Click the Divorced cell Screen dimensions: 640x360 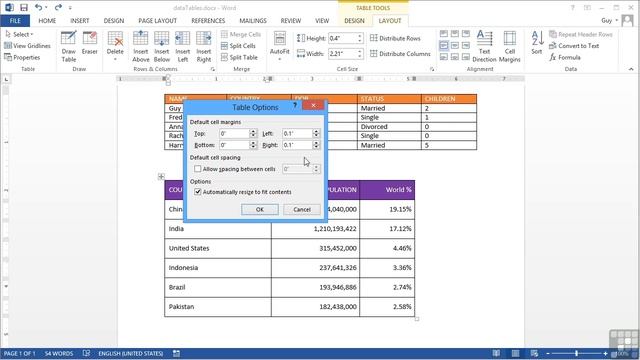[x=389, y=127]
